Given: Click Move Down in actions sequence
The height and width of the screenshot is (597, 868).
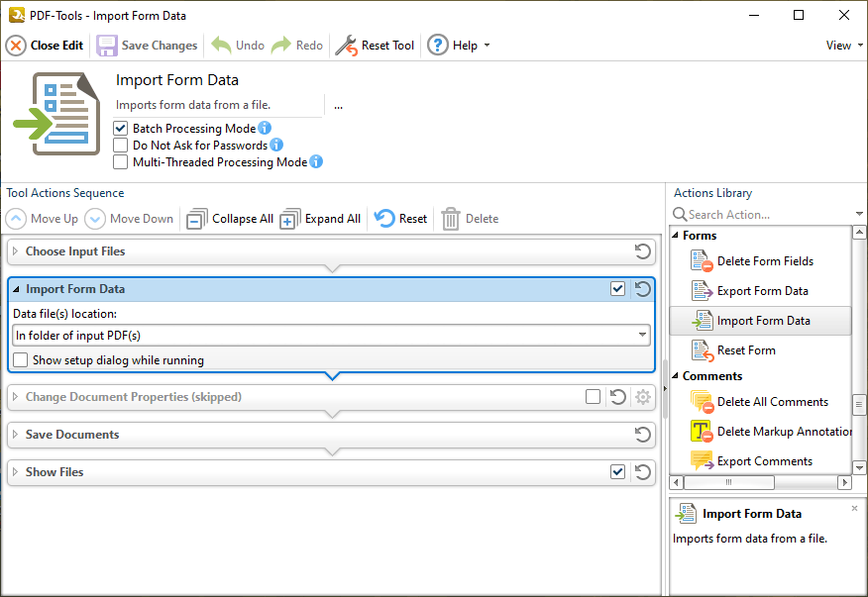Looking at the screenshot, I should 129,219.
